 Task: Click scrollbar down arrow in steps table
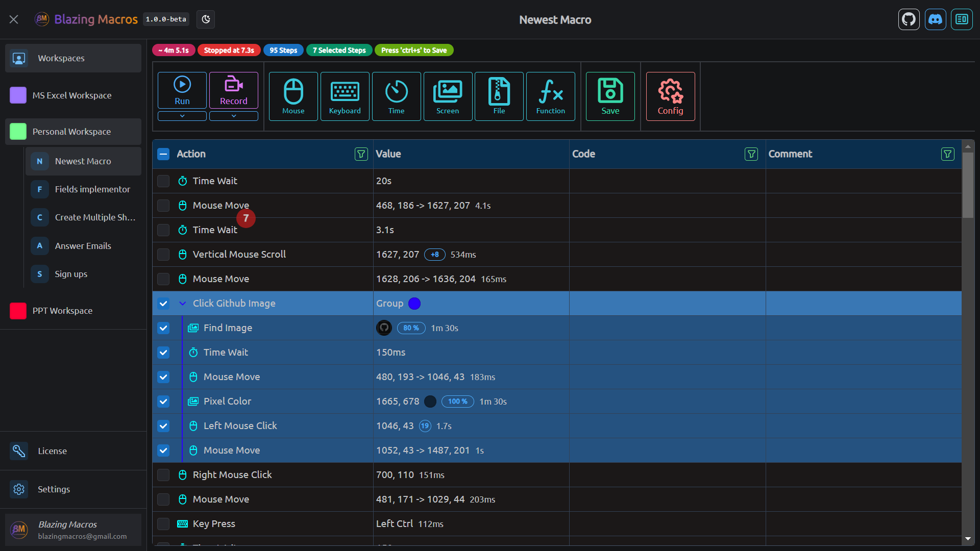tap(968, 539)
